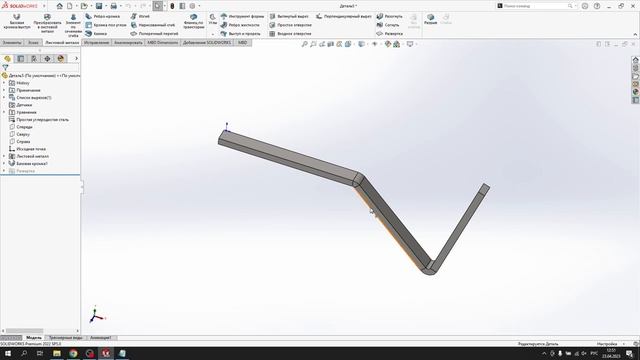The height and width of the screenshot is (360, 640).
Task: Click the Ребро жесткости tool
Action: [x=240, y=25]
